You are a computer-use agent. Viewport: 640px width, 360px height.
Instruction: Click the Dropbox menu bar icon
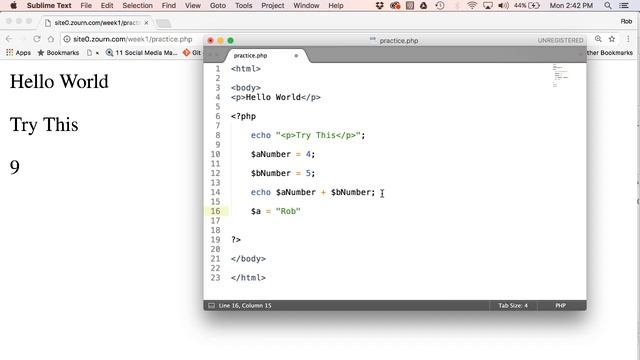(x=380, y=5)
